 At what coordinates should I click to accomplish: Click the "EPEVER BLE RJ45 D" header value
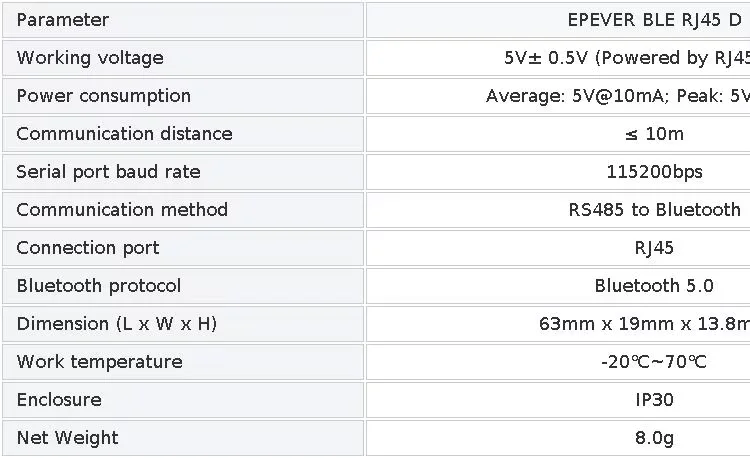pyautogui.click(x=653, y=20)
